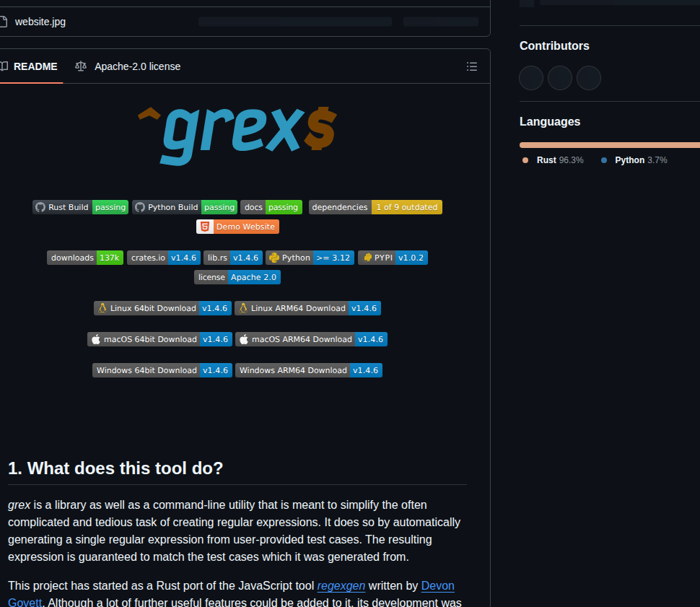Viewport: 700px width, 607px height.
Task: Click the Rust language color dot
Action: (x=525, y=160)
